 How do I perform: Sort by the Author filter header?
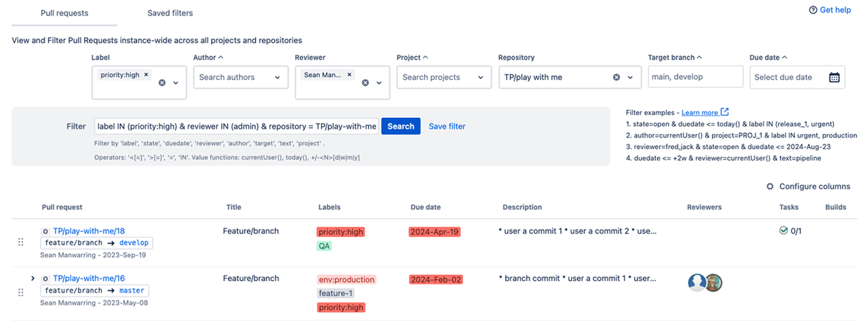208,58
